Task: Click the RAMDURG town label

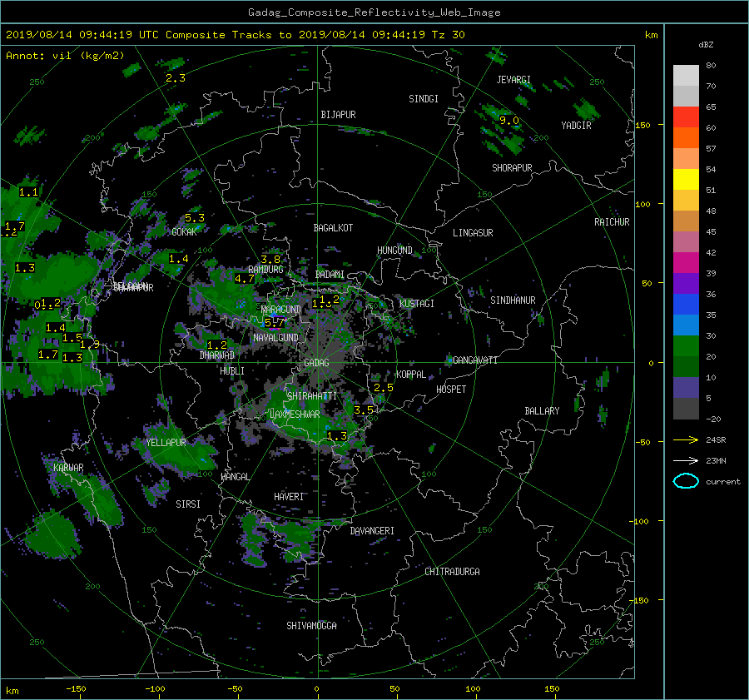Action: (265, 270)
